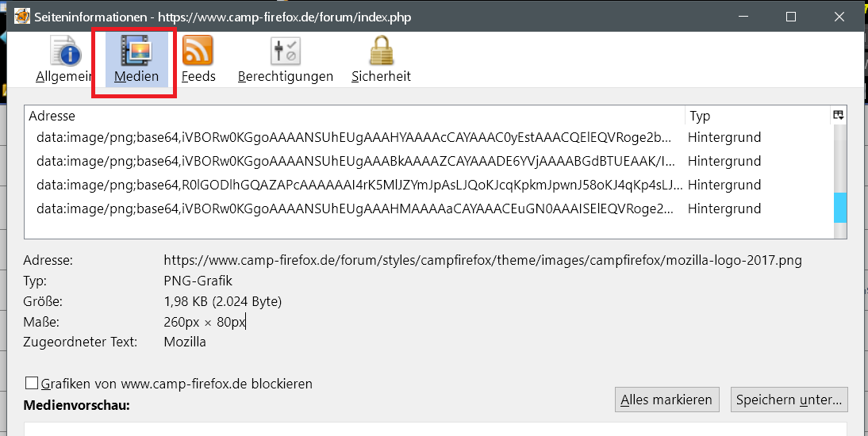The height and width of the screenshot is (436, 868).
Task: Click the media list scrollbar thumb
Action: tap(840, 208)
